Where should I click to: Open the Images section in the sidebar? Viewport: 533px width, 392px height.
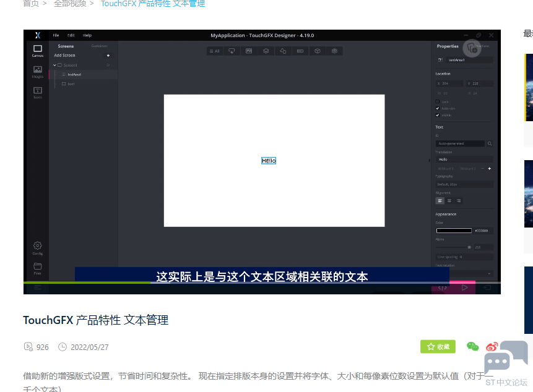(x=37, y=72)
